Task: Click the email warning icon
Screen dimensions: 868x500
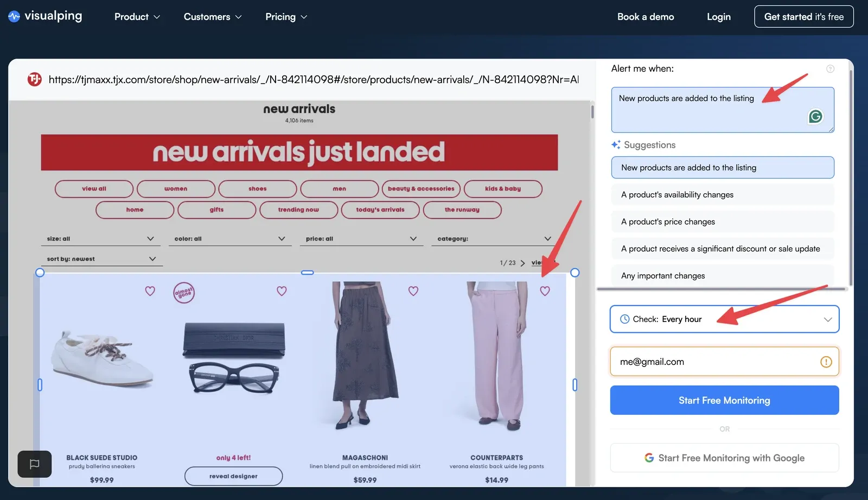Action: pyautogui.click(x=826, y=362)
